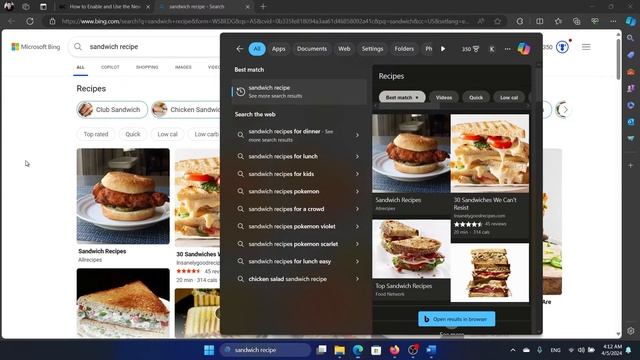
Task: Show more filters with play arrow
Action: point(443,49)
